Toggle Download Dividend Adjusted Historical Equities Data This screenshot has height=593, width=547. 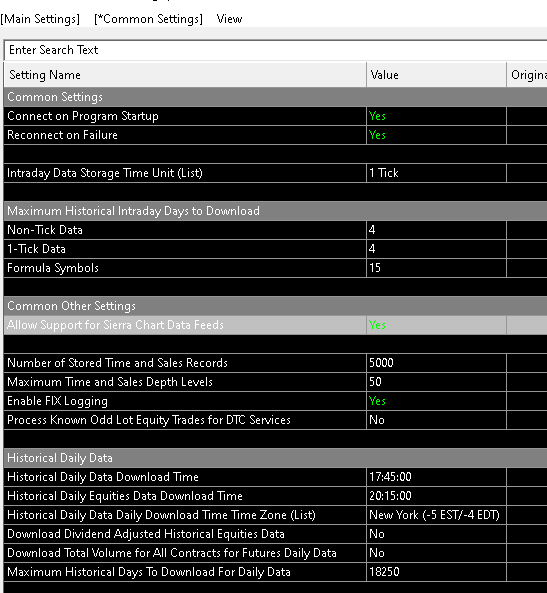click(x=436, y=534)
